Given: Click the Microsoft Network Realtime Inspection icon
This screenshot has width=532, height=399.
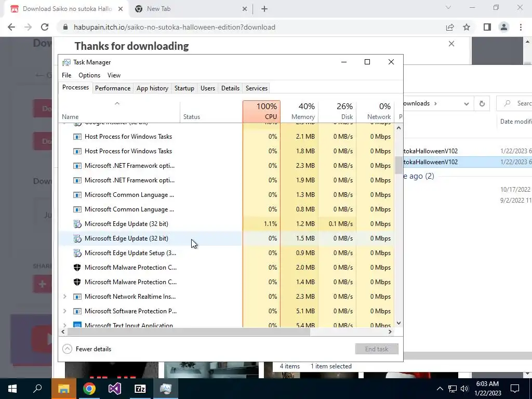Looking at the screenshot, I should coord(77,297).
